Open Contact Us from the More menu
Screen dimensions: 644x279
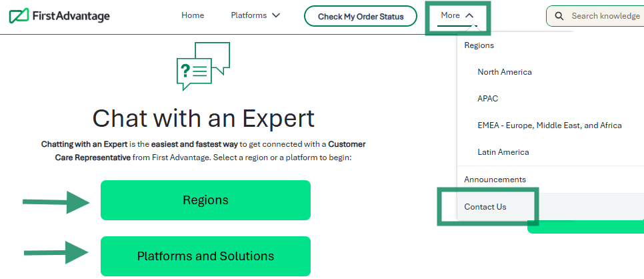485,206
